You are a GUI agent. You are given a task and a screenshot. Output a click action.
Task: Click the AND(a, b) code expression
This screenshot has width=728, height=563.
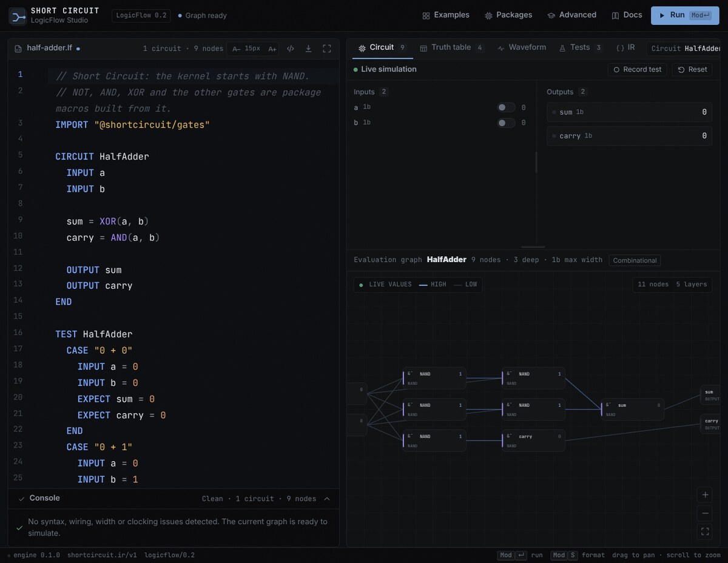135,238
